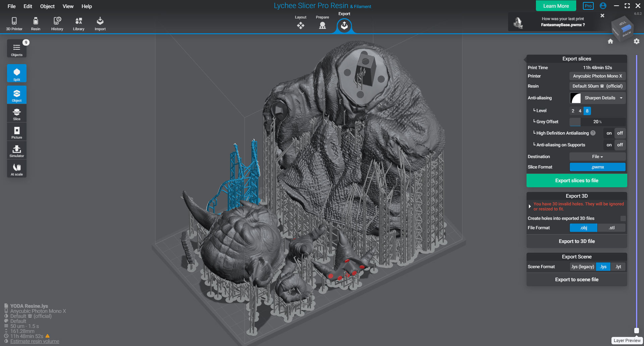The height and width of the screenshot is (346, 644).
Task: Switch to the Prepare workspace
Action: tap(322, 22)
